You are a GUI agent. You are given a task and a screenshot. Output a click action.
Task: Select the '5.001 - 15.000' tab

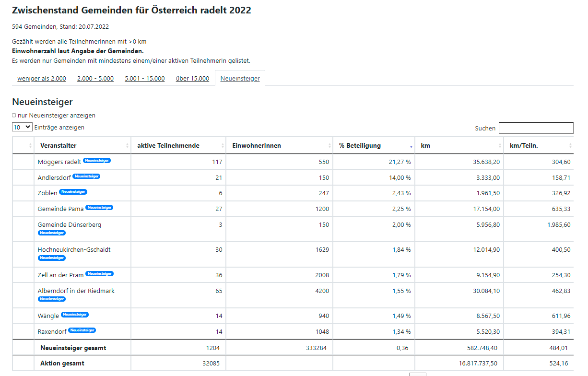[145, 79]
